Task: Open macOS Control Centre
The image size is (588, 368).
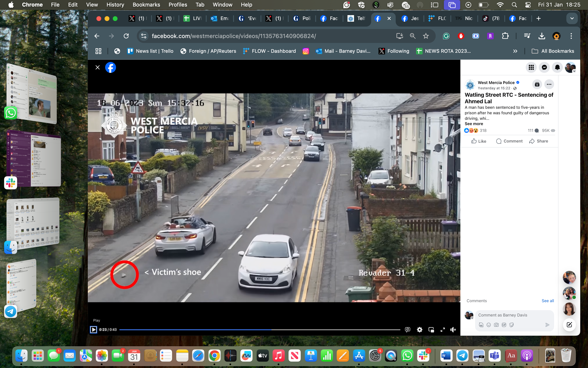Action: point(528,5)
